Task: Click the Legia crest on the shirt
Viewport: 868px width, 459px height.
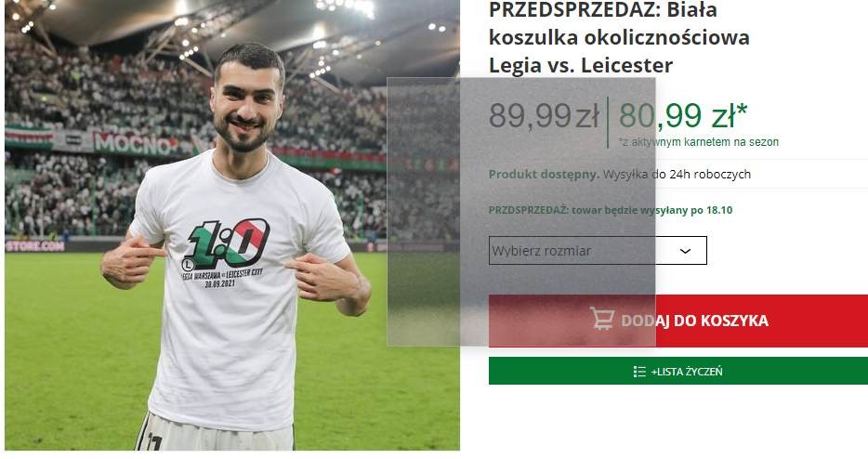Action: pyautogui.click(x=189, y=263)
